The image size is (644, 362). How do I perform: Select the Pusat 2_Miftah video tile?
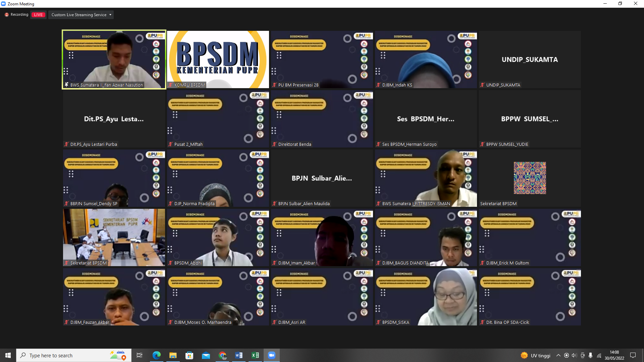tap(218, 119)
